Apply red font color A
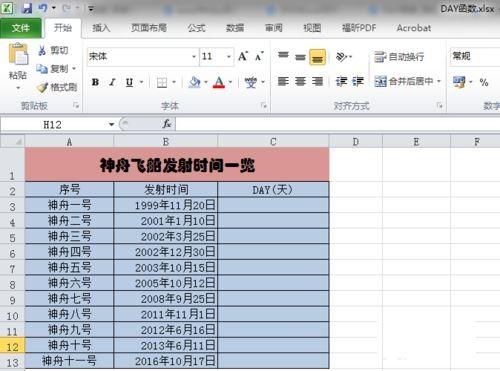Screen dimensions: 500x371 click(x=219, y=82)
